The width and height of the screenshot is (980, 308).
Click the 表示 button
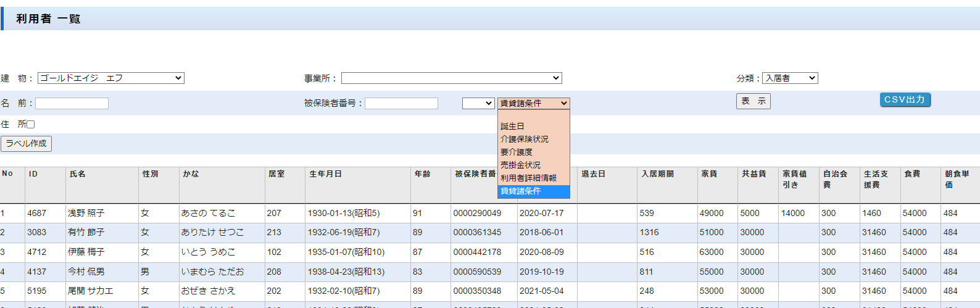coord(753,101)
